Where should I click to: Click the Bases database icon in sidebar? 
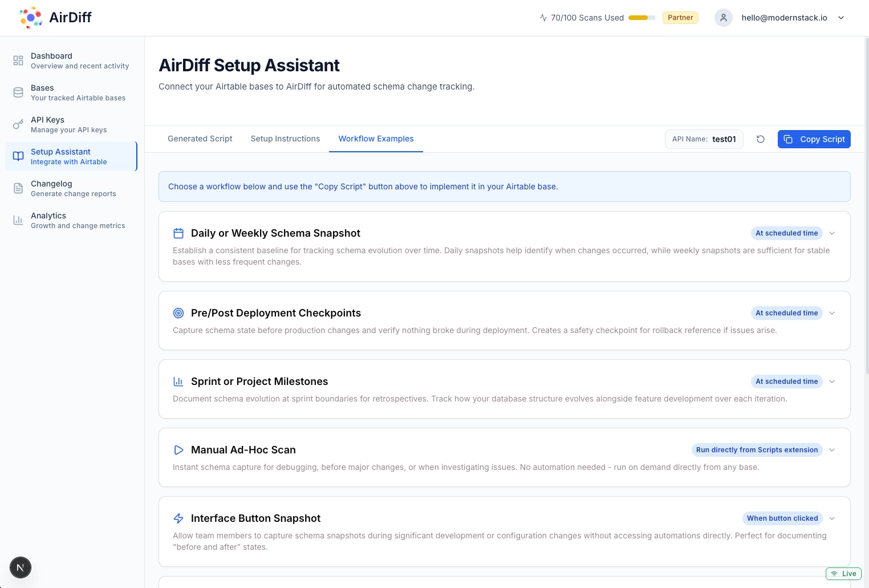(x=18, y=92)
